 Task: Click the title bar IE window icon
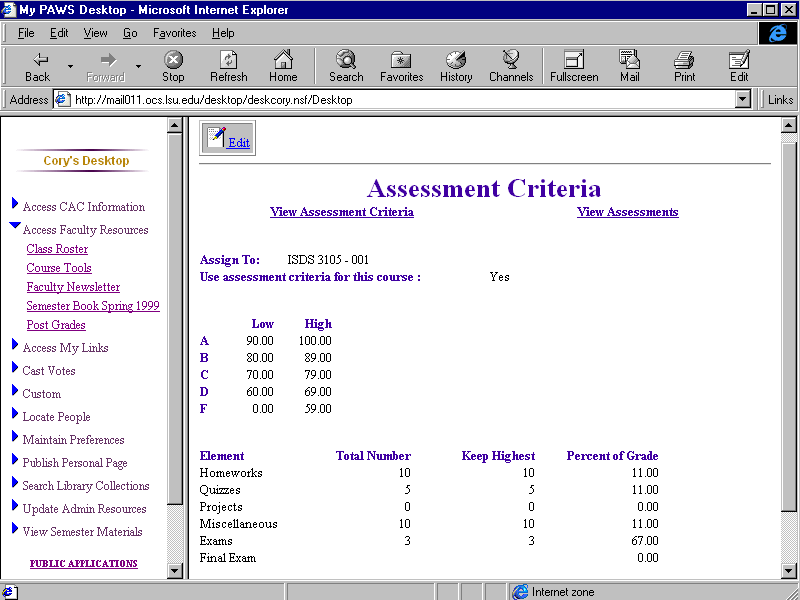pos(9,10)
